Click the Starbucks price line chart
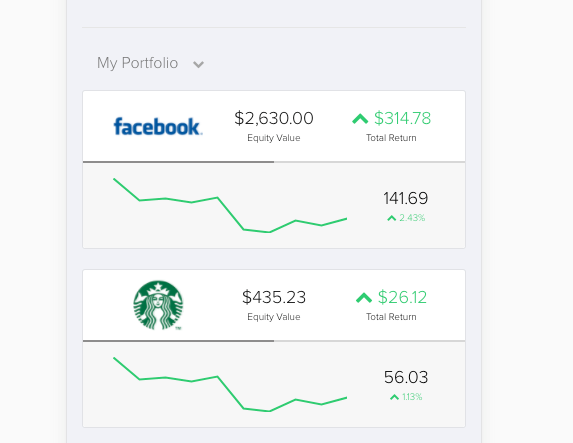The width and height of the screenshot is (573, 443). pos(230,385)
